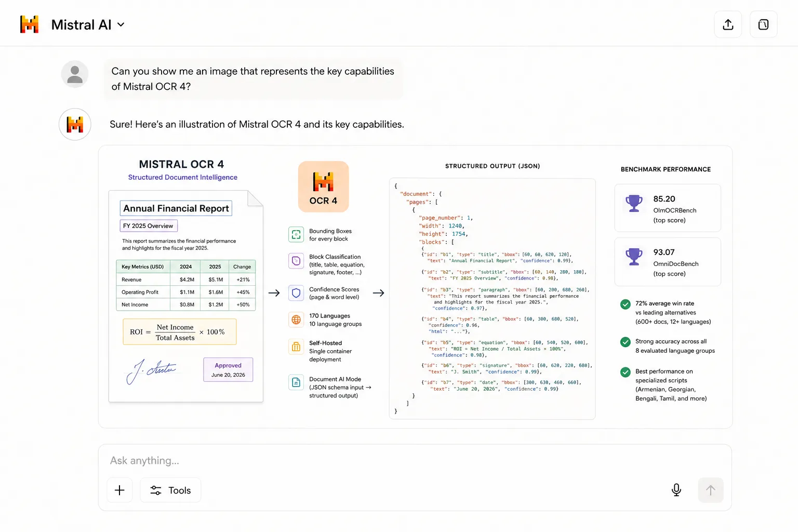Click the STRUCTURED OUTPUT (JSON) heading

click(493, 166)
